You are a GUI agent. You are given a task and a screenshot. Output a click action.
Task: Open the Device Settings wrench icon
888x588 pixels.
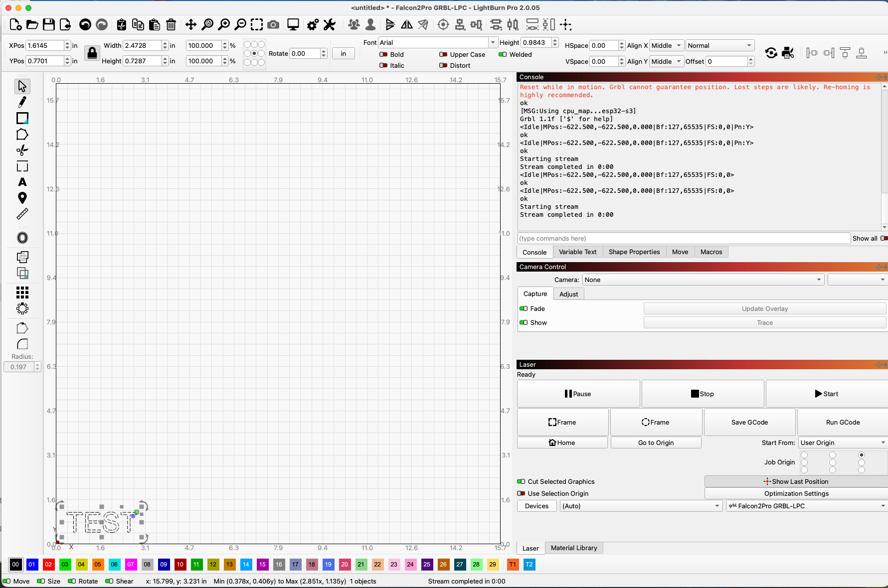coord(330,24)
